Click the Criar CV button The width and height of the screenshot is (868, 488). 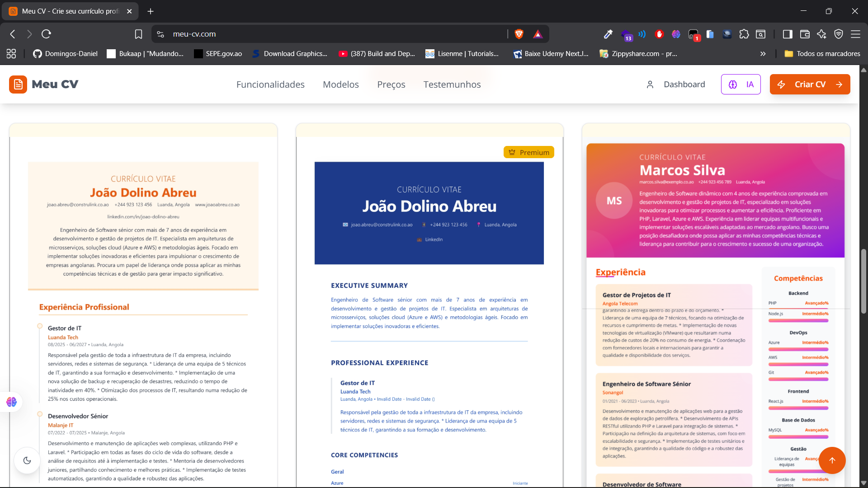pos(810,84)
